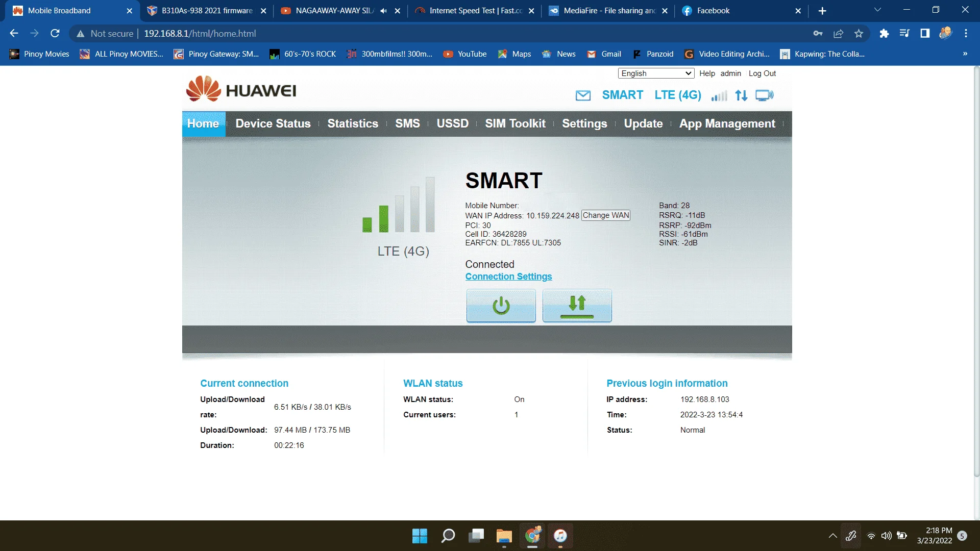Open the media control icon
This screenshot has height=551, width=980.
904,33
